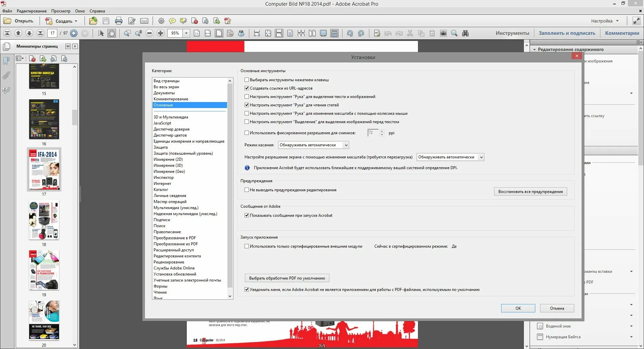This screenshot has width=644, height=349.
Task: Open the 'Режим касания' dropdown
Action: pyautogui.click(x=314, y=145)
